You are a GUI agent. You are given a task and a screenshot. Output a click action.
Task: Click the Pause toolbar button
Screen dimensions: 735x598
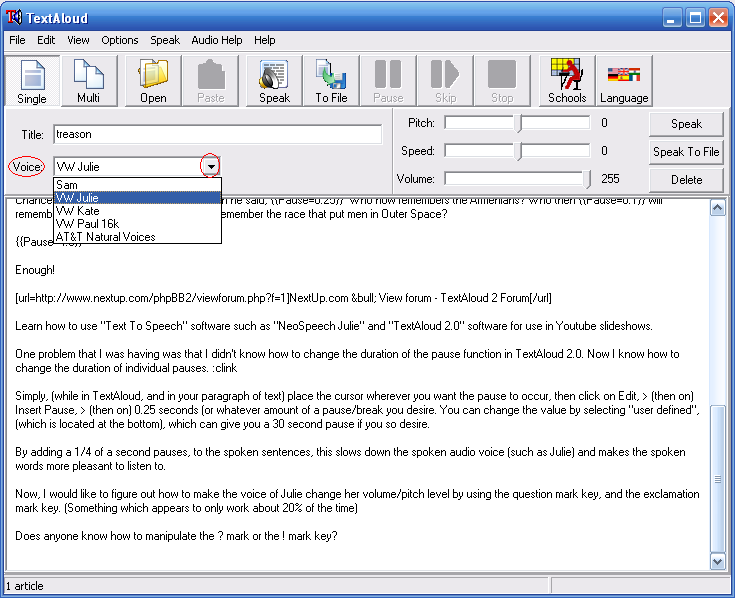coord(388,81)
